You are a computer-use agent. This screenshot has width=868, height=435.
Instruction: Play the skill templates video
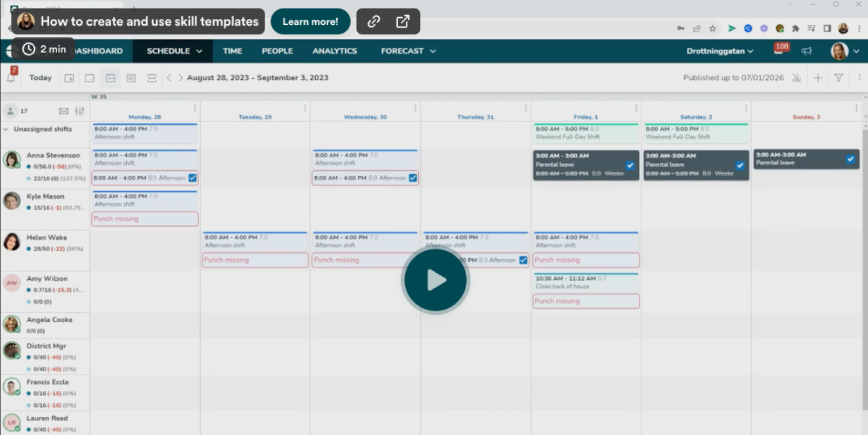coord(435,281)
